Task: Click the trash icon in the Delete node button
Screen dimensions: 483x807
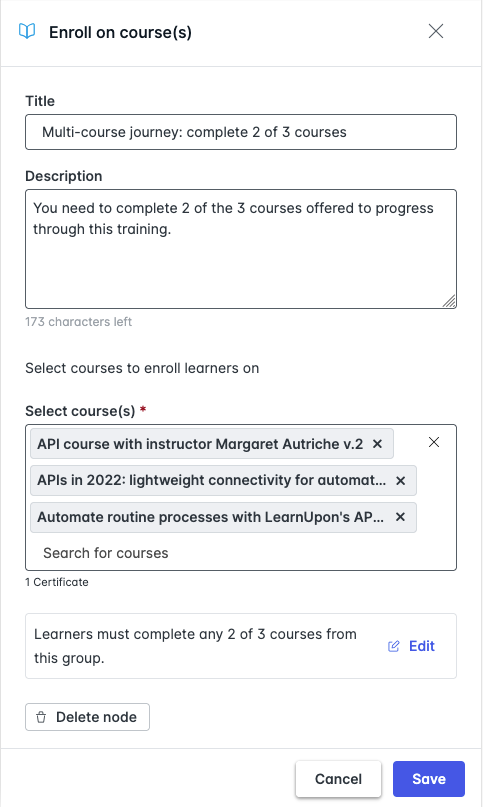Action: [41, 717]
